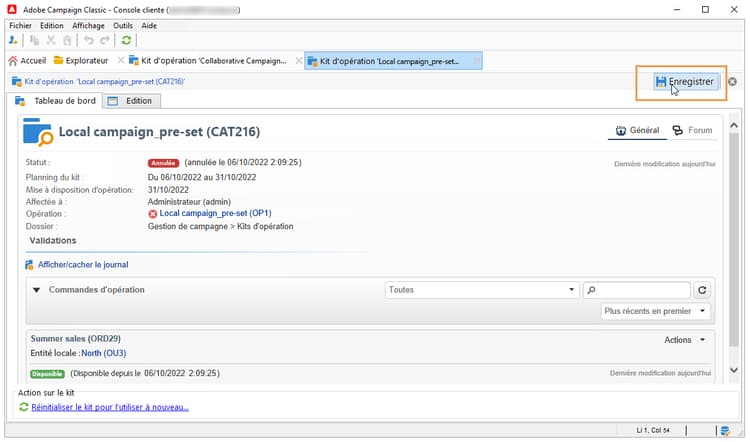Switch to the Edition sub-tab
The image size is (750, 442).
pos(130,101)
